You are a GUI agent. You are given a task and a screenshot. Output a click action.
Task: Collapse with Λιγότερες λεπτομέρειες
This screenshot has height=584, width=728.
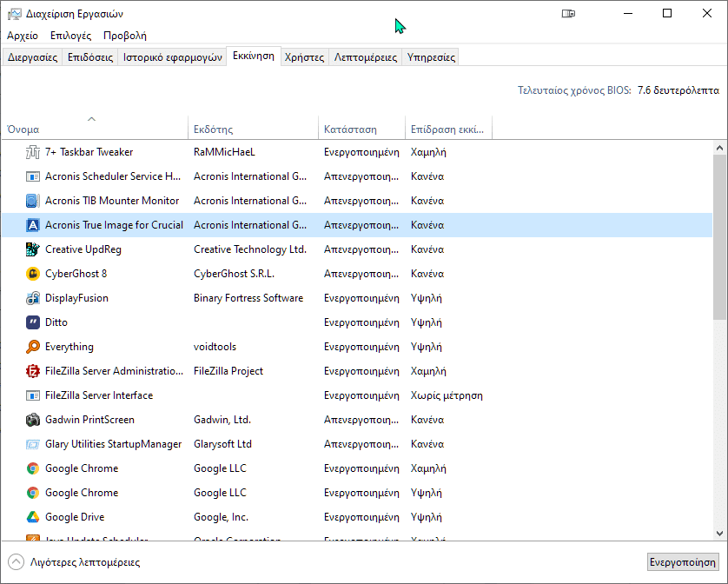75,562
